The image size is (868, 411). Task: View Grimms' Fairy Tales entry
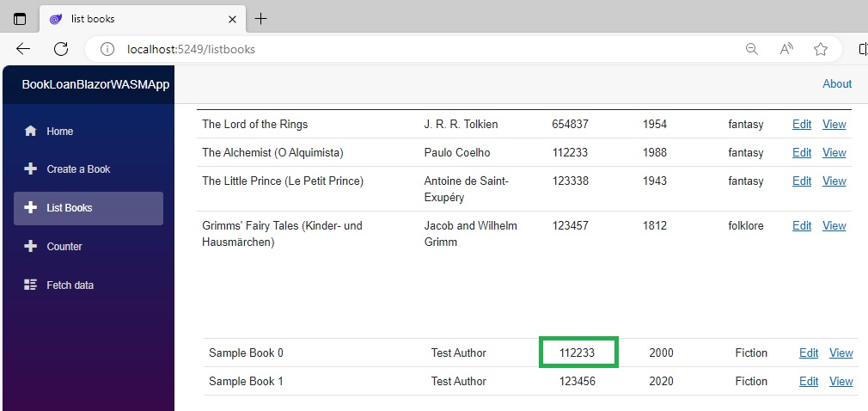(x=834, y=225)
